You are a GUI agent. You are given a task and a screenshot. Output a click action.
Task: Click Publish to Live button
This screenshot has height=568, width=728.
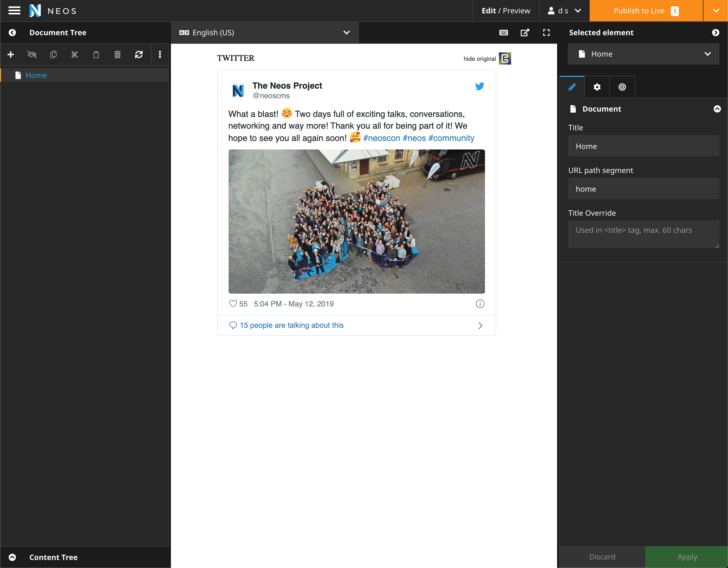point(646,11)
